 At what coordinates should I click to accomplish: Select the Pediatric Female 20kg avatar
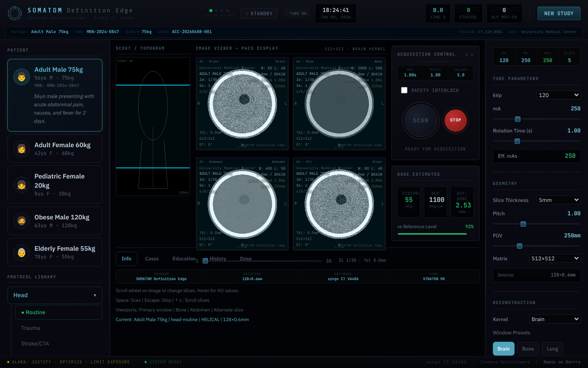click(x=22, y=185)
